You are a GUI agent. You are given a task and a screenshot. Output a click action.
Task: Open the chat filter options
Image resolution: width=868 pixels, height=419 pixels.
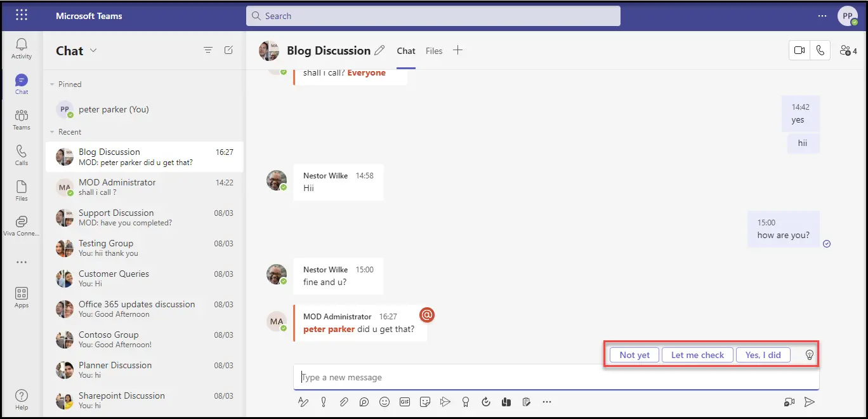(207, 50)
